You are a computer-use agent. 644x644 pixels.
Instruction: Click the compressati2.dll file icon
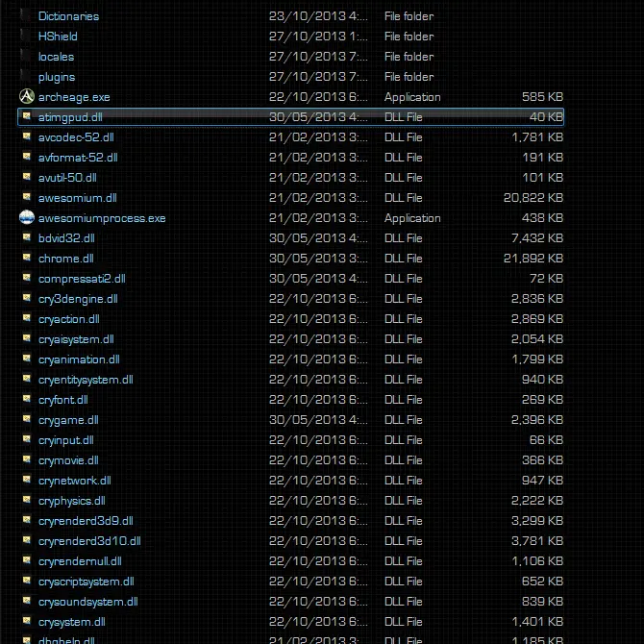pos(27,277)
